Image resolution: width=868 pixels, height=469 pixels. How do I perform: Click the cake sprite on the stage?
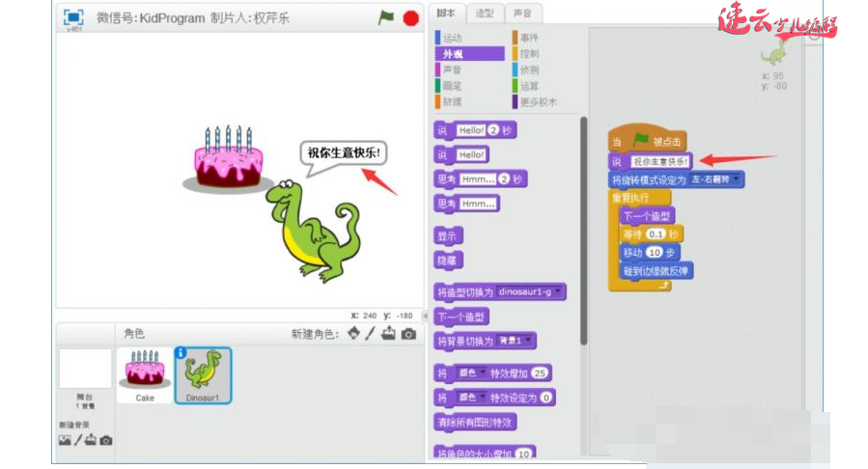228,160
